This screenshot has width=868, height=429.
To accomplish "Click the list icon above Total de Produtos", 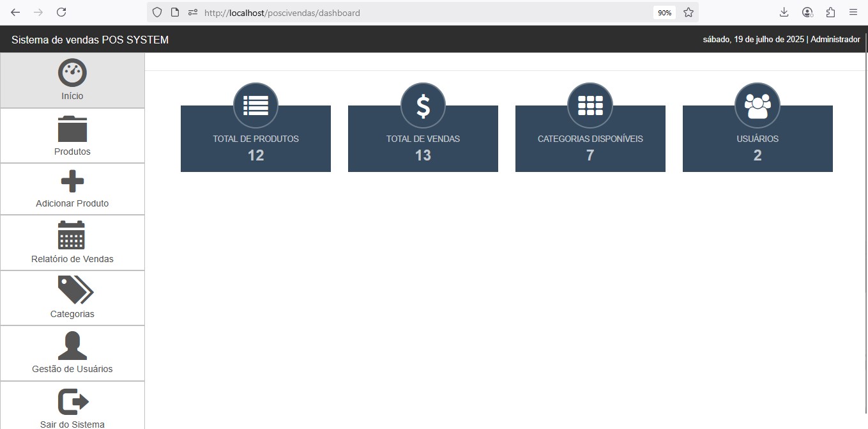I will coord(255,105).
